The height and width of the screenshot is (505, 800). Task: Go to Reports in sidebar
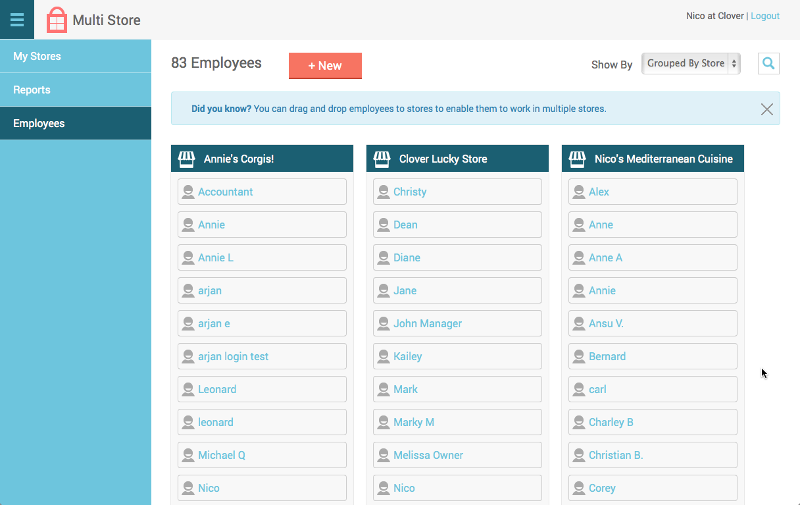click(32, 90)
